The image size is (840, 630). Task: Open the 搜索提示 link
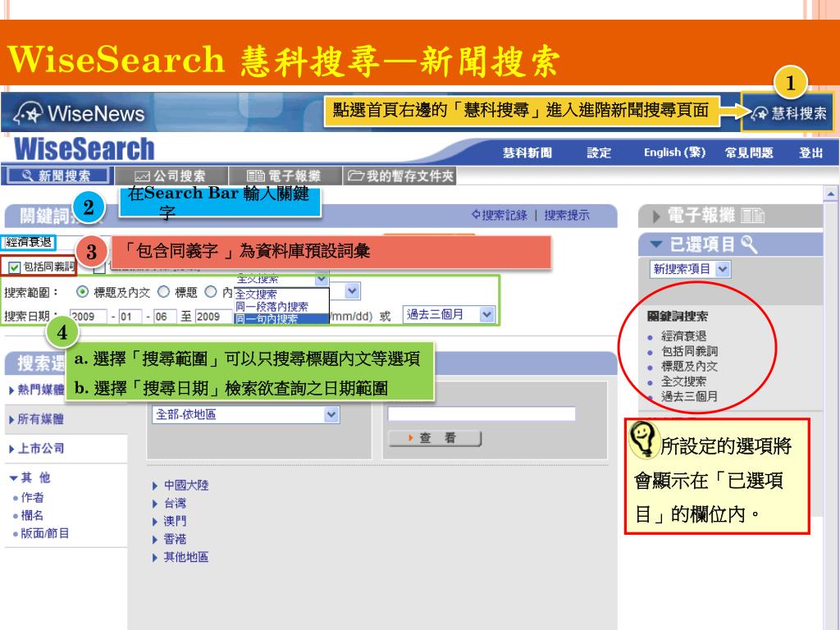[x=567, y=216]
